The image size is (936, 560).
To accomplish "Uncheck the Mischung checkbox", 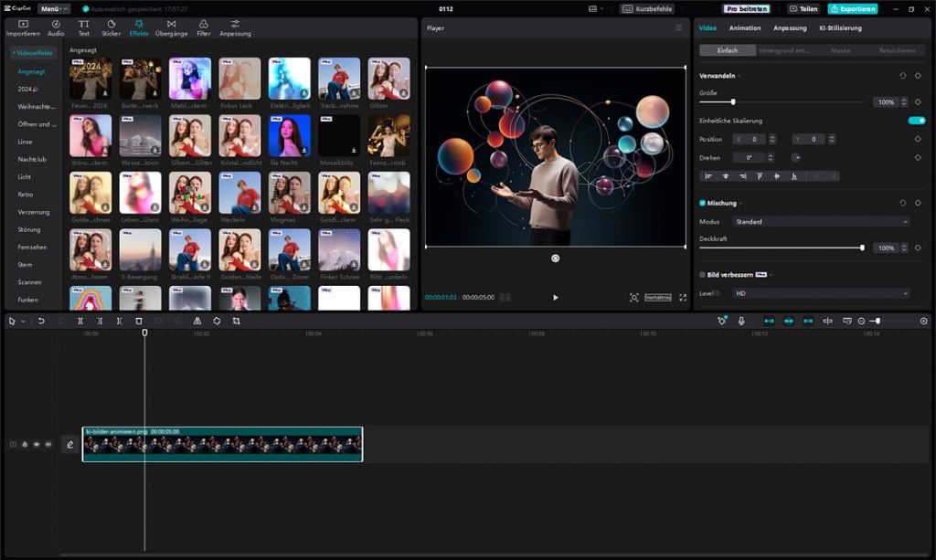I will click(x=702, y=203).
